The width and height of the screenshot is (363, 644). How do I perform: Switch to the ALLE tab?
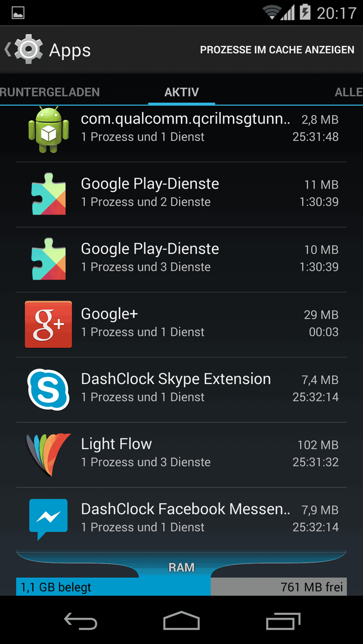click(x=349, y=92)
